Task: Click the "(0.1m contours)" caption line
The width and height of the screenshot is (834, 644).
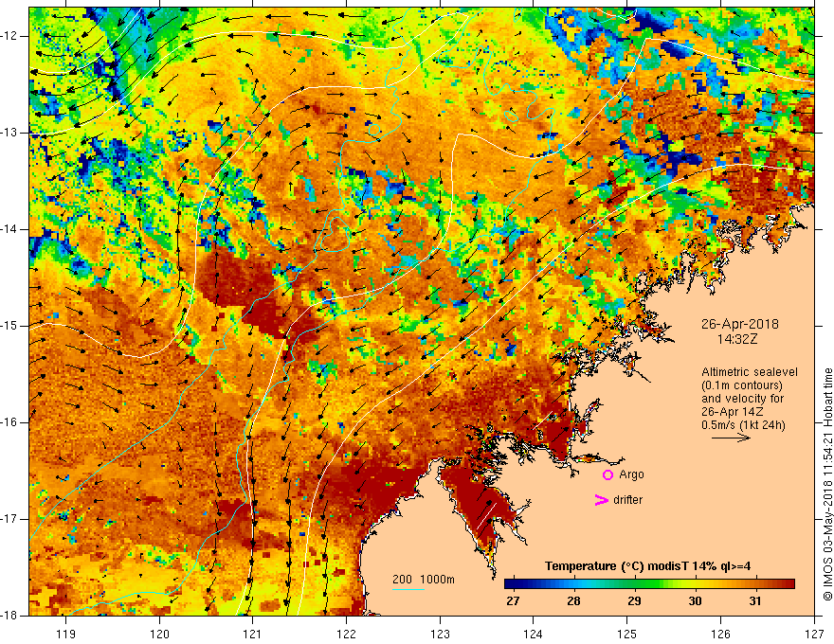Action: pyautogui.click(x=742, y=385)
